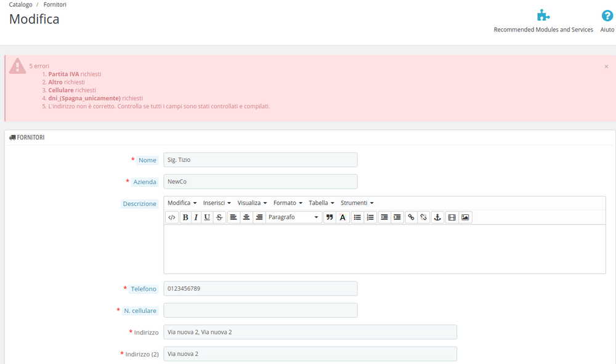Toggle italic formatting in description editor
This screenshot has width=616, height=364.
pos(196,217)
